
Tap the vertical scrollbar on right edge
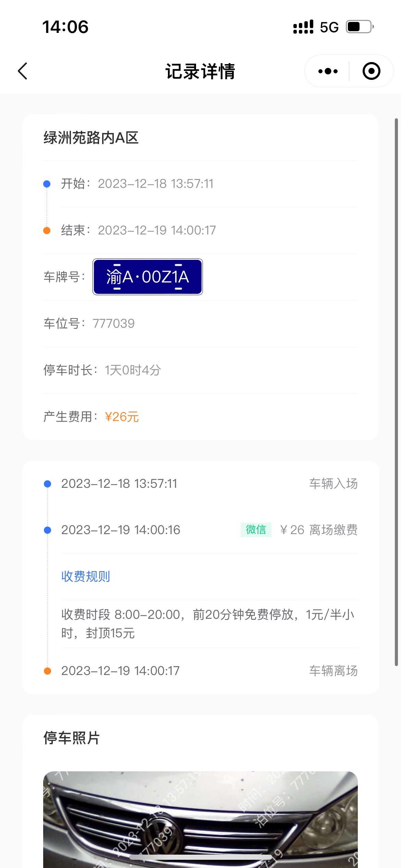396,391
